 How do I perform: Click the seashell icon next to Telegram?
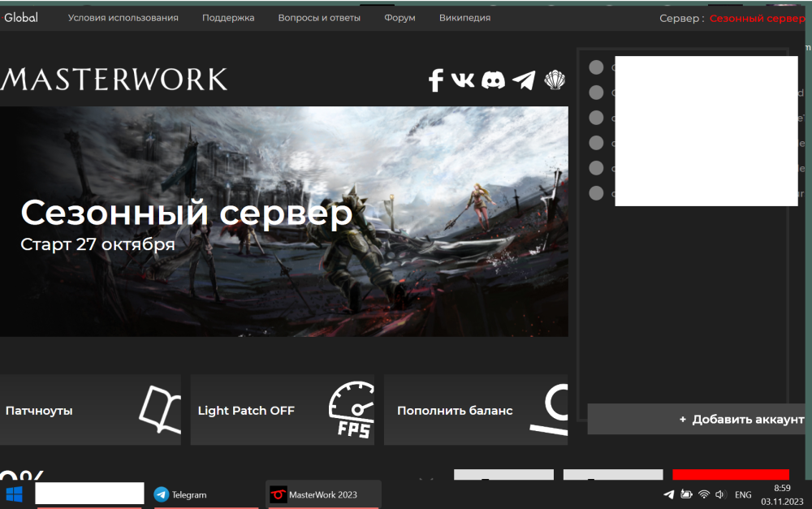point(555,80)
